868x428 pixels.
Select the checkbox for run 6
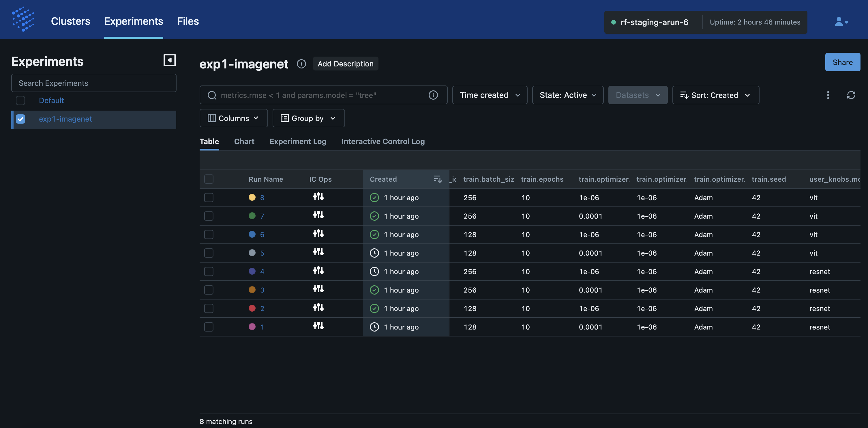click(209, 235)
